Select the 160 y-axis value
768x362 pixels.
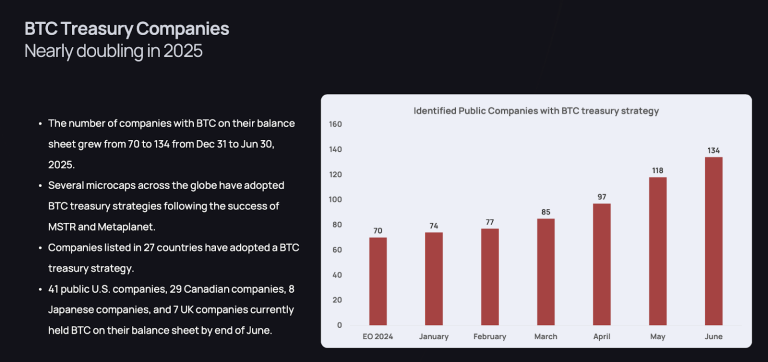point(336,124)
